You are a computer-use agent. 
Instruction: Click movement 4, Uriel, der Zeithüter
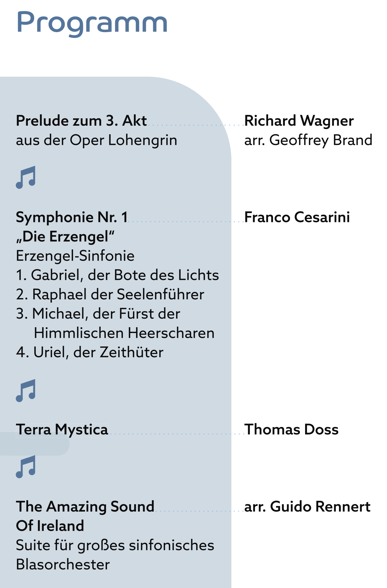(90, 352)
